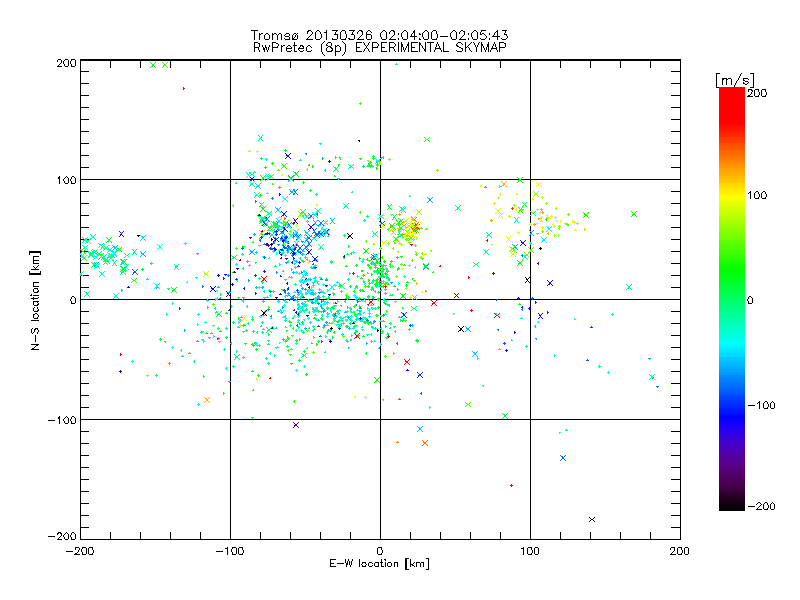Click the 'E-W location [km]' axis label
The width and height of the screenshot is (800, 600).
click(379, 564)
